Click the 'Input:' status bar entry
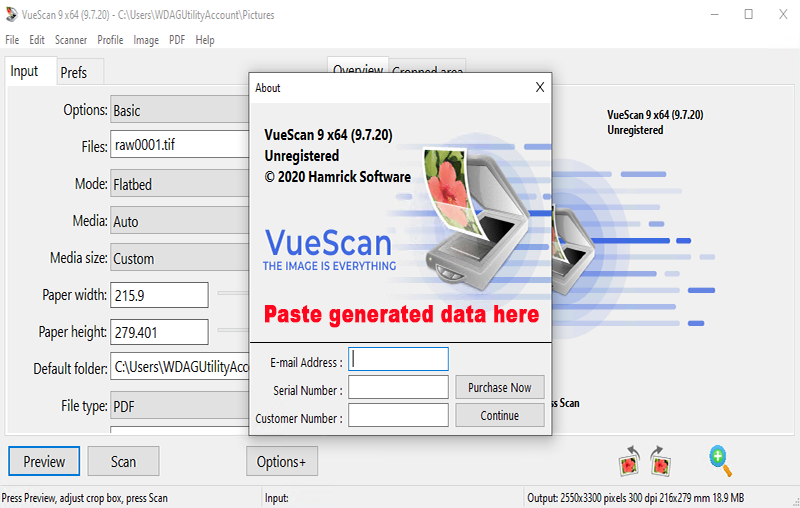Viewport: 800px width, 508px height. (277, 498)
